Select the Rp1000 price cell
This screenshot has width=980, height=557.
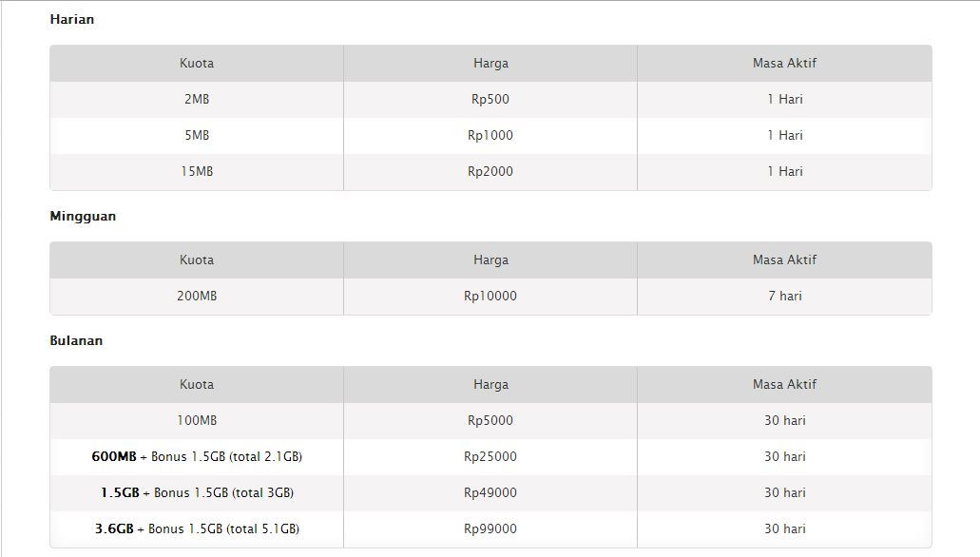pyautogui.click(x=490, y=136)
